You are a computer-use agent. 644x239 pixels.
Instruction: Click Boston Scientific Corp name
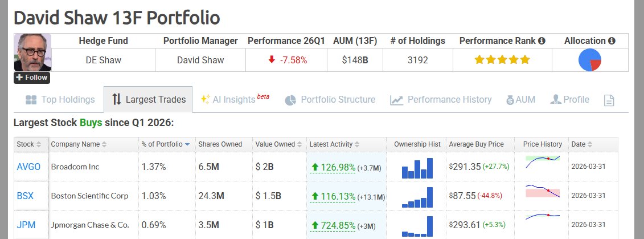(89, 196)
